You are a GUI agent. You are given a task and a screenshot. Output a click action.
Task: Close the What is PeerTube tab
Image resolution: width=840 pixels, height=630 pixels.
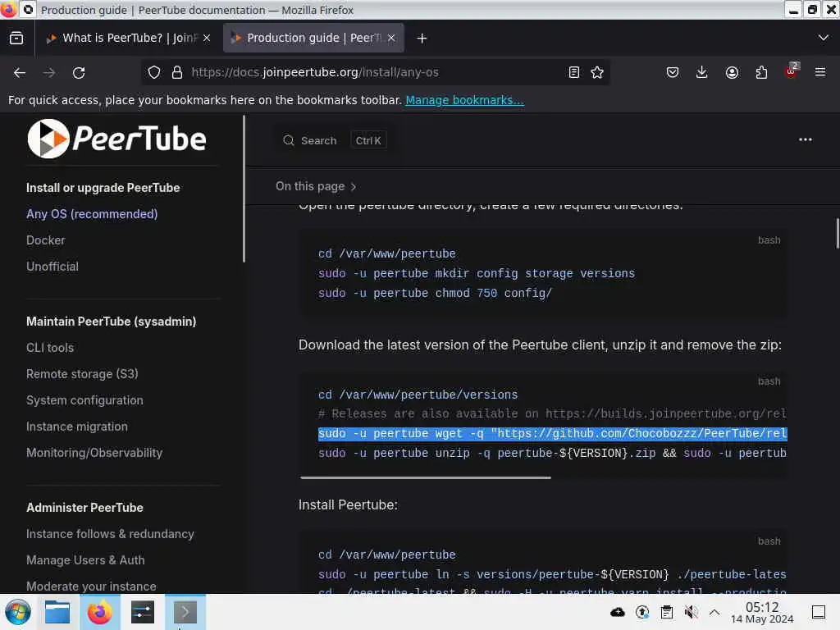[207, 38]
